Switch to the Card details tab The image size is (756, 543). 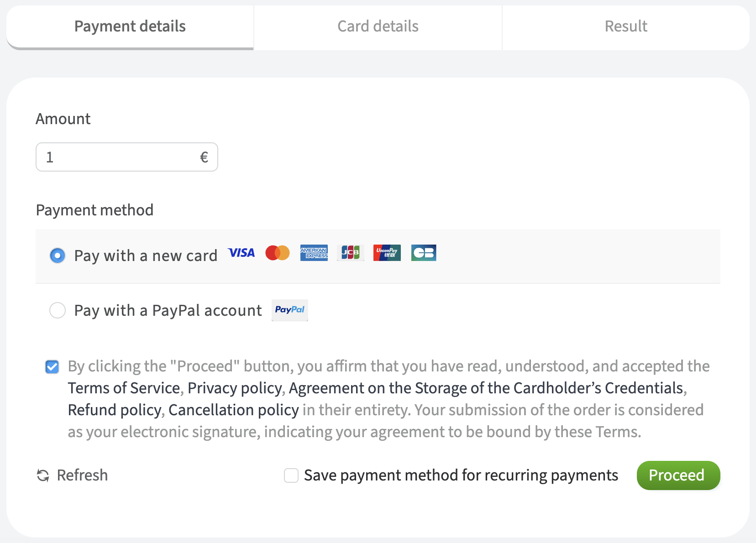pyautogui.click(x=378, y=26)
